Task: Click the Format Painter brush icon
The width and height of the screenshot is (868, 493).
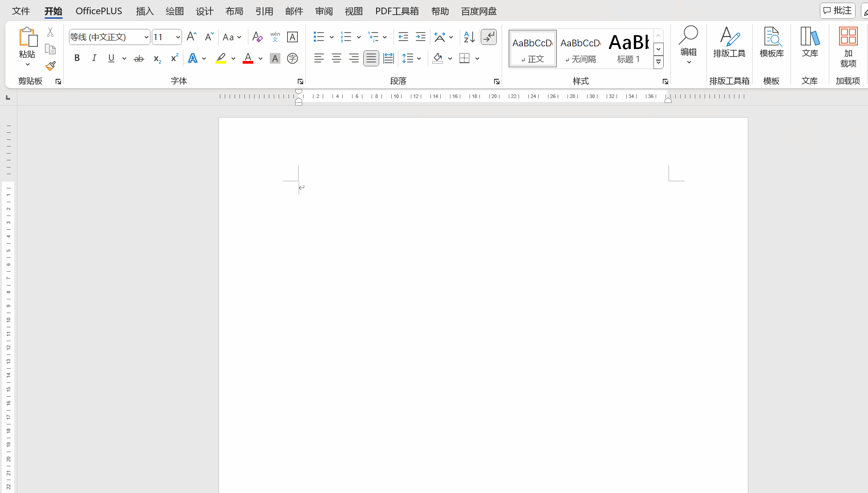Action: (x=50, y=66)
